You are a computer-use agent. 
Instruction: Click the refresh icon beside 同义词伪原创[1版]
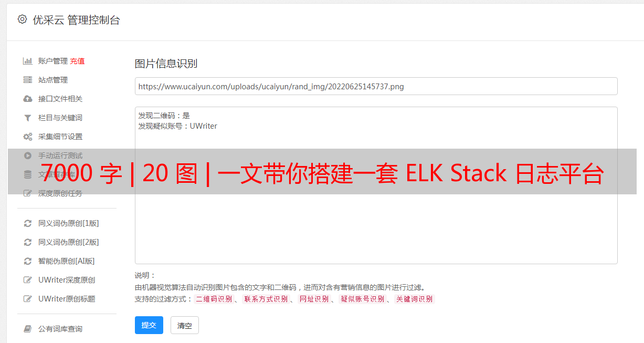tap(28, 223)
